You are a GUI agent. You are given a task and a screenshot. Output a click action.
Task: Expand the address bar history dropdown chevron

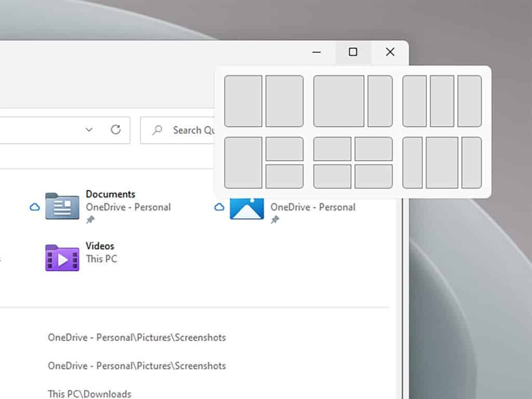89,129
